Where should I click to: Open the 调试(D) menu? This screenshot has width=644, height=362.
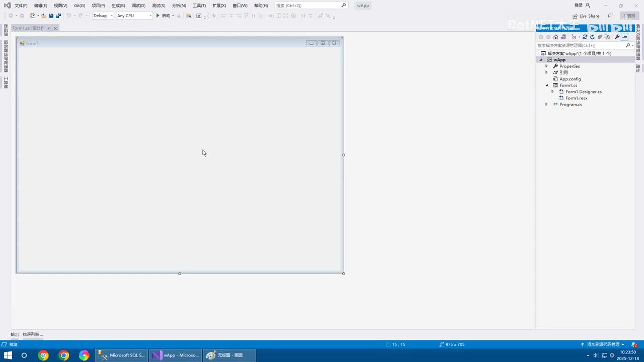click(138, 6)
